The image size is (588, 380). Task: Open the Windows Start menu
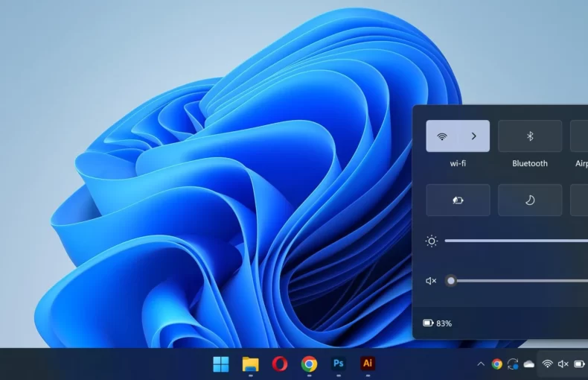tap(221, 364)
